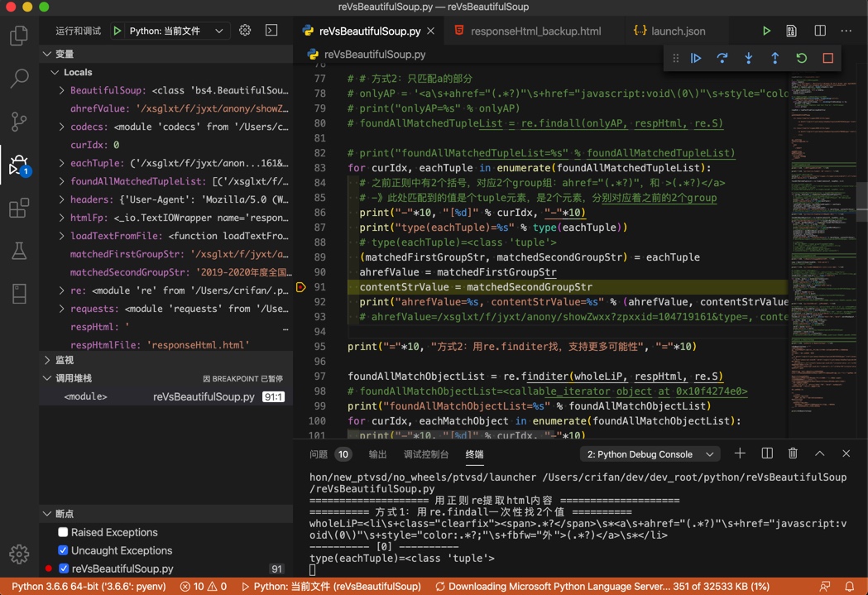The image size is (868, 595).
Task: Click the debug toolbar drag handle
Action: click(x=675, y=58)
